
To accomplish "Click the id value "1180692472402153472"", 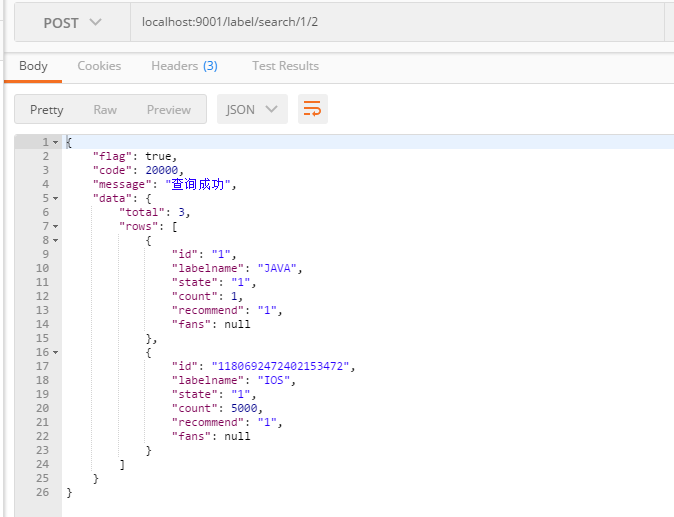I will pyautogui.click(x=280, y=367).
